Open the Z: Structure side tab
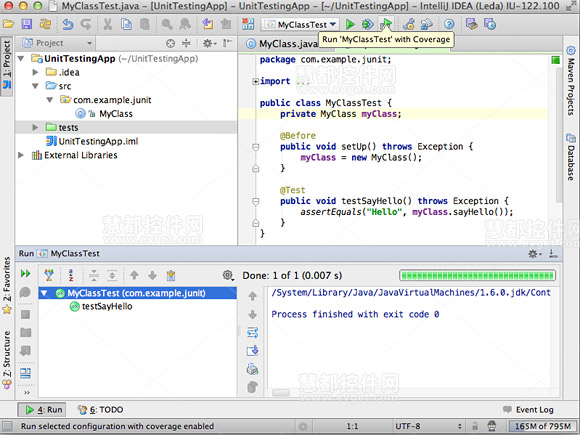580x435 pixels. (7, 360)
